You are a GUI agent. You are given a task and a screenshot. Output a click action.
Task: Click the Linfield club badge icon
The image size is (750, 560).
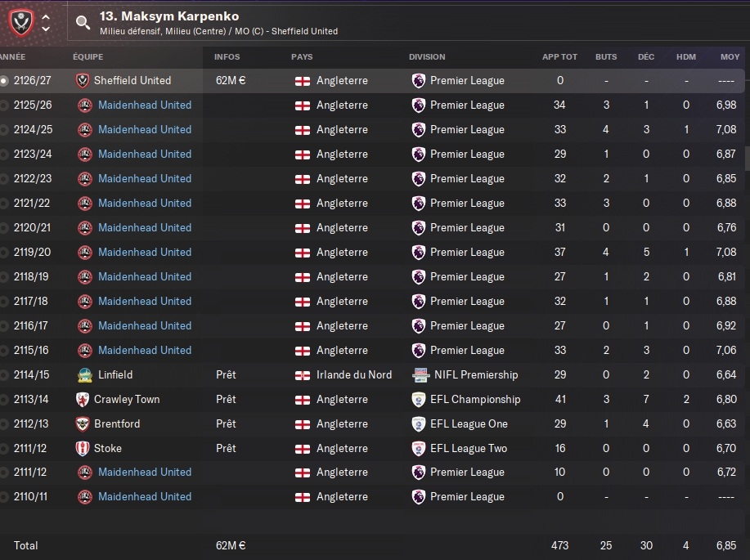83,375
